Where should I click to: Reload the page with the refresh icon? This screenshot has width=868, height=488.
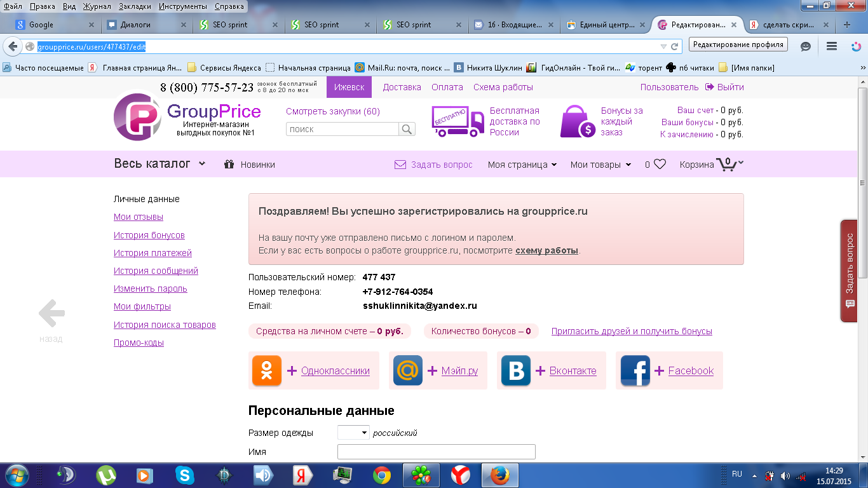675,46
